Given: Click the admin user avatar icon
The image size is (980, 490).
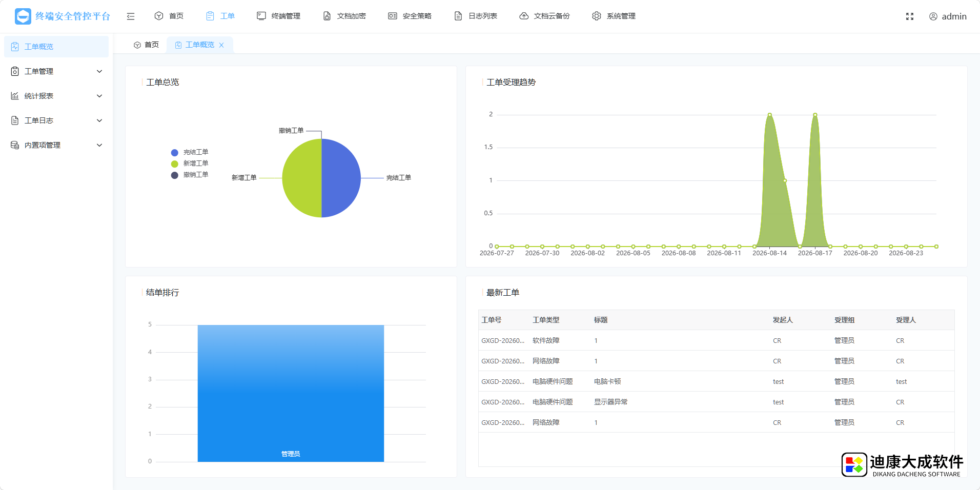Looking at the screenshot, I should tap(933, 16).
